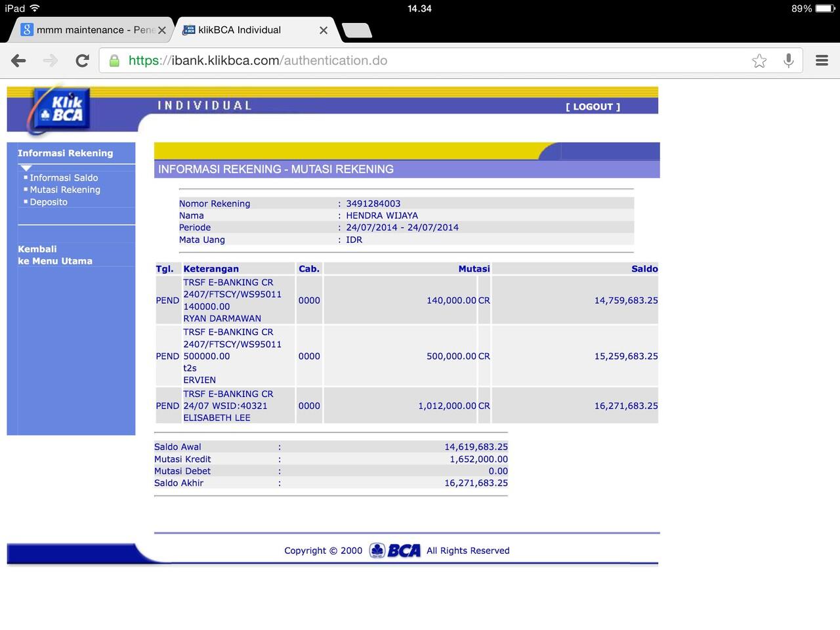Close the mmm maintenance tab
Screen dimensions: 840x630
(x=162, y=30)
